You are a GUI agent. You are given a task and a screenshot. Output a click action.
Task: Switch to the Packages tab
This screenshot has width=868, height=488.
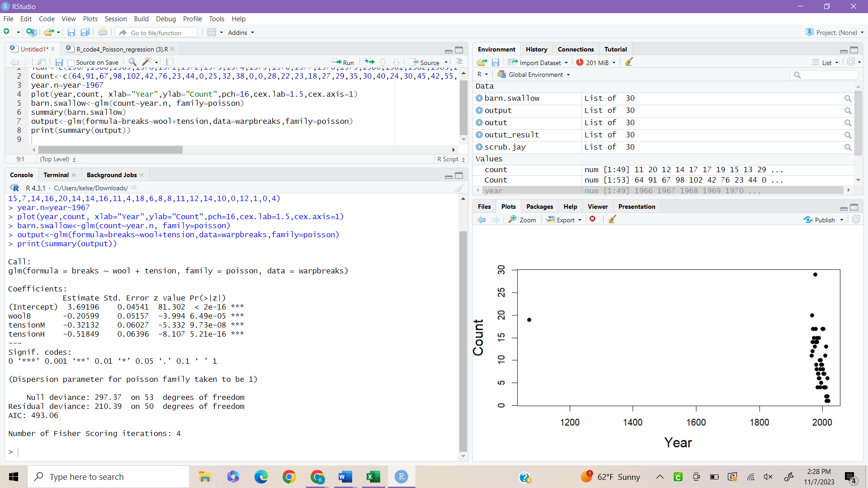pos(539,206)
